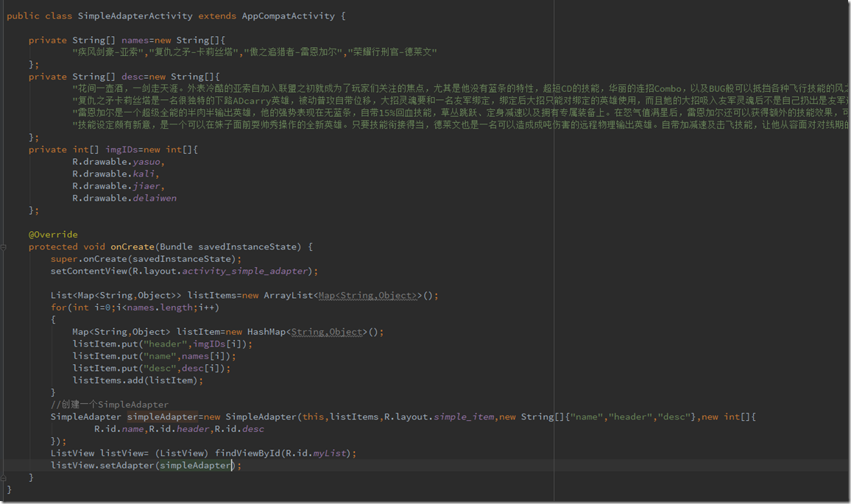Select the jiaer drawable resource
This screenshot has height=504, width=851.
pos(146,186)
